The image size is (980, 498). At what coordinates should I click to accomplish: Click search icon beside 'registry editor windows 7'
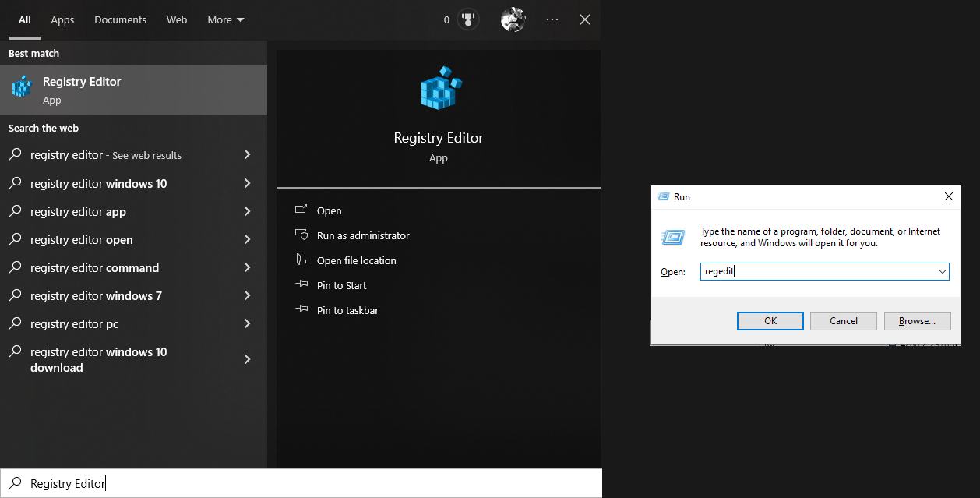click(15, 295)
